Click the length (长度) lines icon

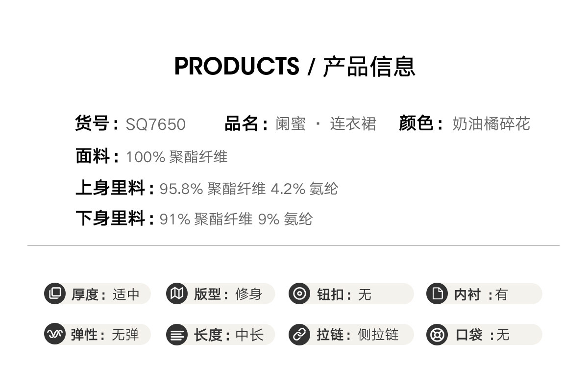(x=177, y=335)
